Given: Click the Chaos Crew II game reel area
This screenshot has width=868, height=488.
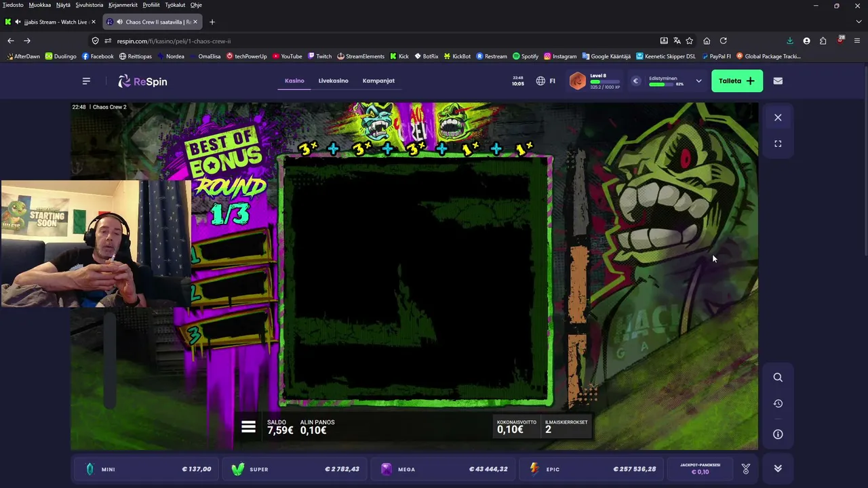Looking at the screenshot, I should (x=415, y=279).
